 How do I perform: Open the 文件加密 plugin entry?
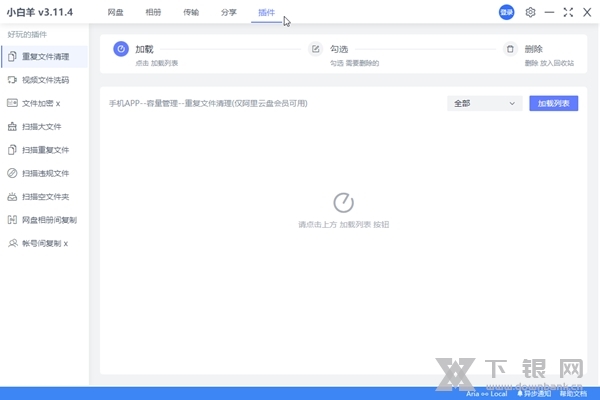point(45,103)
